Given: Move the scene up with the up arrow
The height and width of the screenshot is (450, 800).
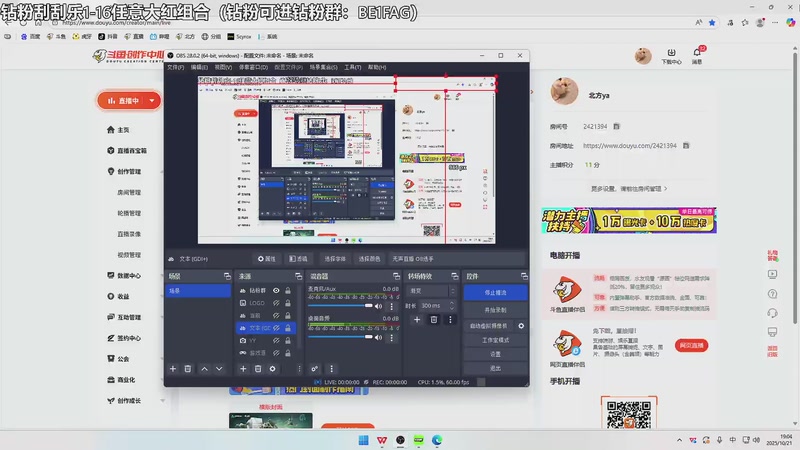Looking at the screenshot, I should pos(205,368).
